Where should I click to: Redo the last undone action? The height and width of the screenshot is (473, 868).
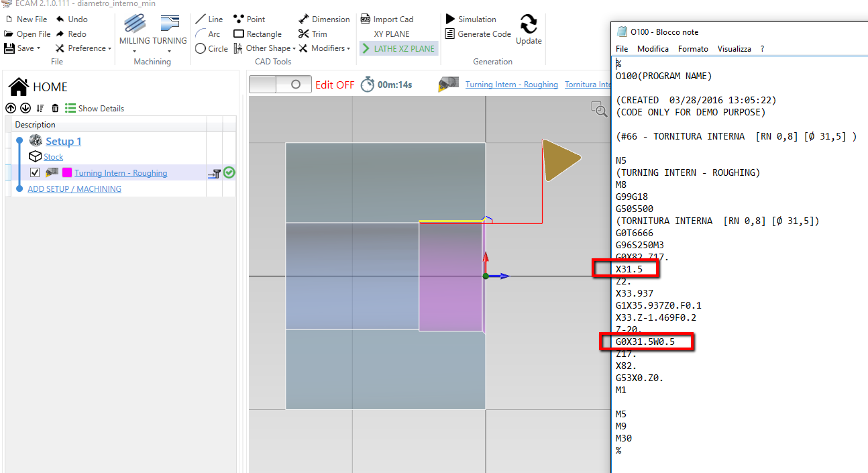tap(71, 34)
